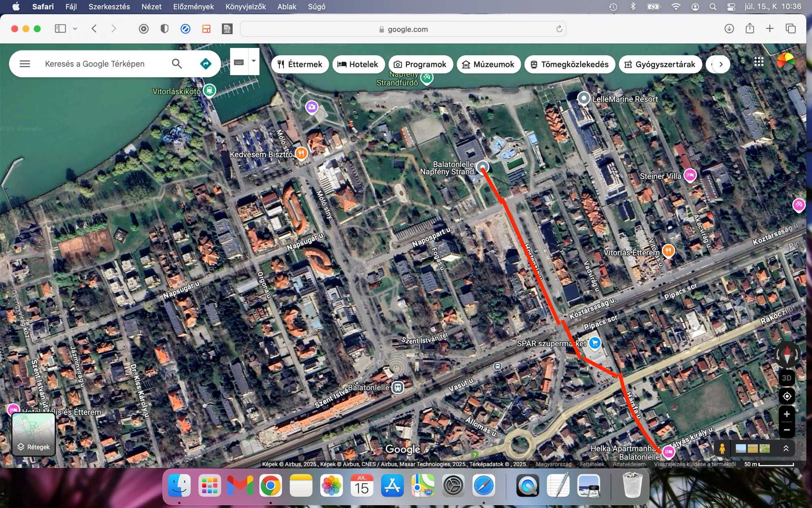Click the compass to reset north

(x=786, y=354)
